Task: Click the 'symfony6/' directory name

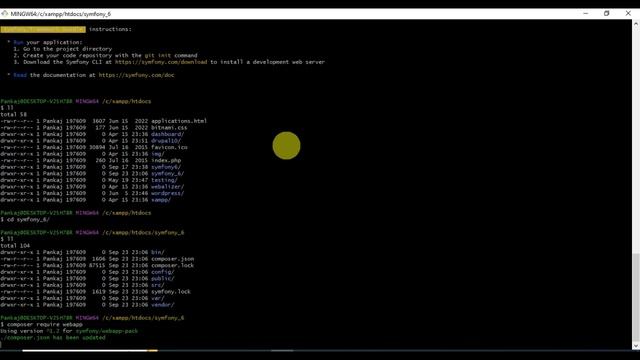Action: coord(166,167)
